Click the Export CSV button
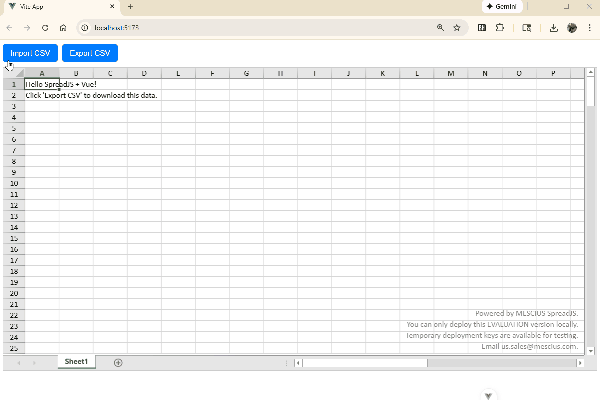Screen dimensions: 600x400 coord(90,53)
